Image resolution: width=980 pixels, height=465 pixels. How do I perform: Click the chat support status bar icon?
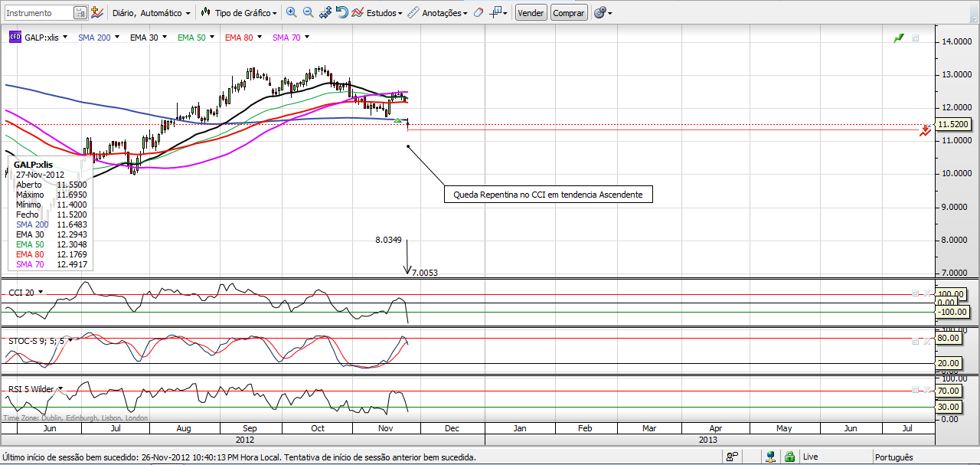pyautogui.click(x=732, y=457)
